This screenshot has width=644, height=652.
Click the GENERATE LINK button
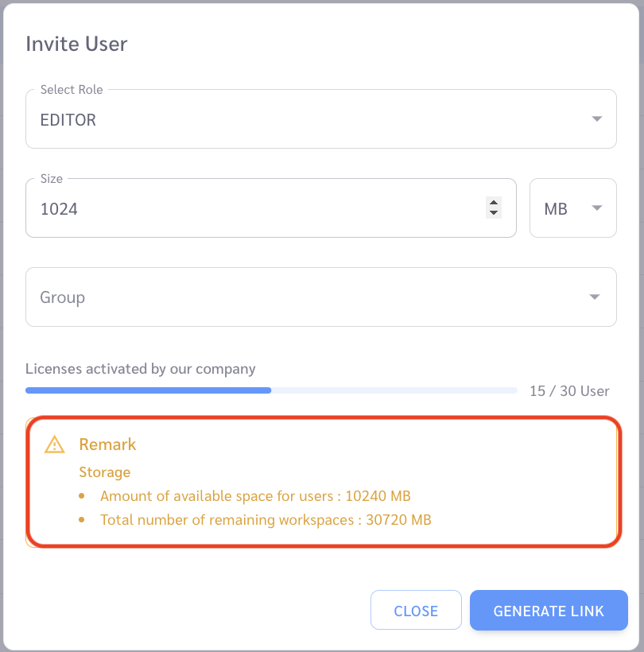point(549,611)
